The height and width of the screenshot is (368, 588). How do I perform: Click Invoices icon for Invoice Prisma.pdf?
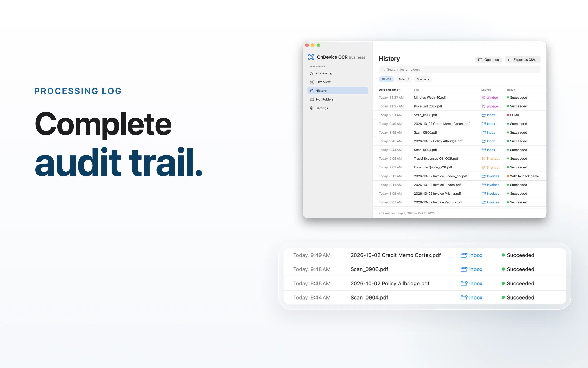483,194
